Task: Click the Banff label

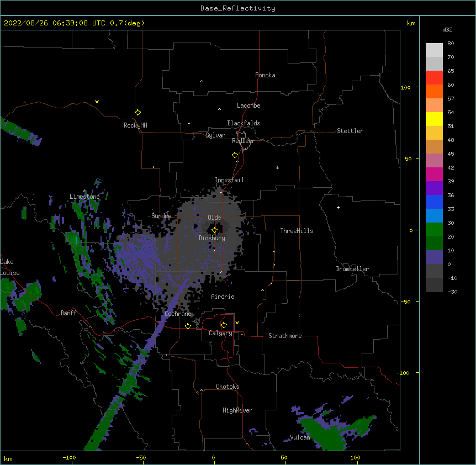Action: pyautogui.click(x=68, y=313)
